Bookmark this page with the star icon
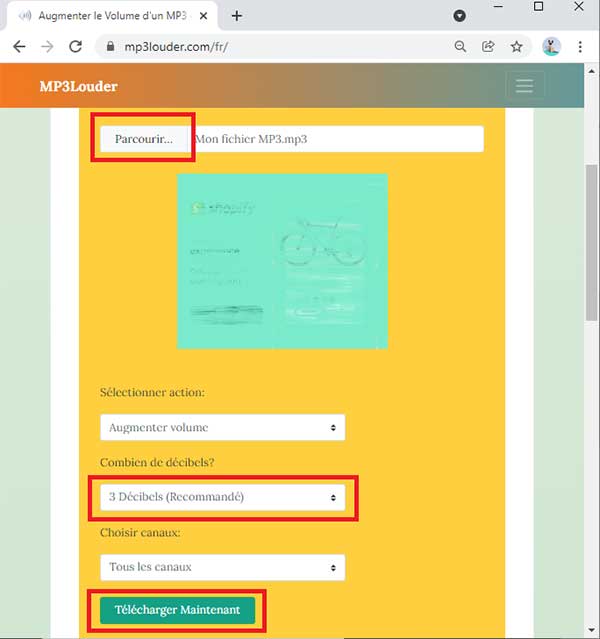600x639 pixels. coord(516,46)
